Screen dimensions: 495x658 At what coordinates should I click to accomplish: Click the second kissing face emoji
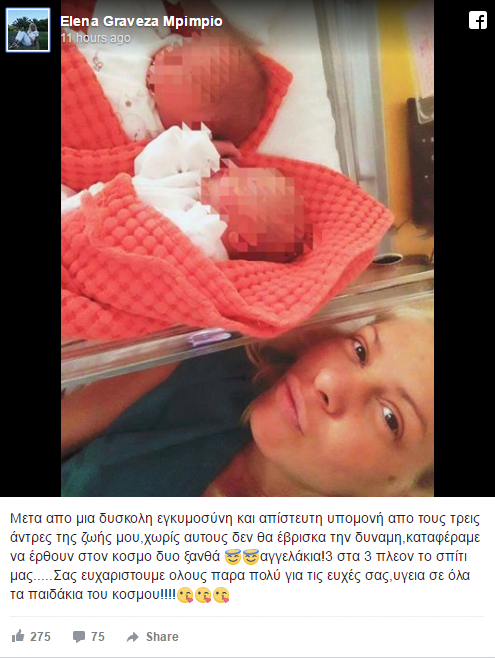coord(203,595)
